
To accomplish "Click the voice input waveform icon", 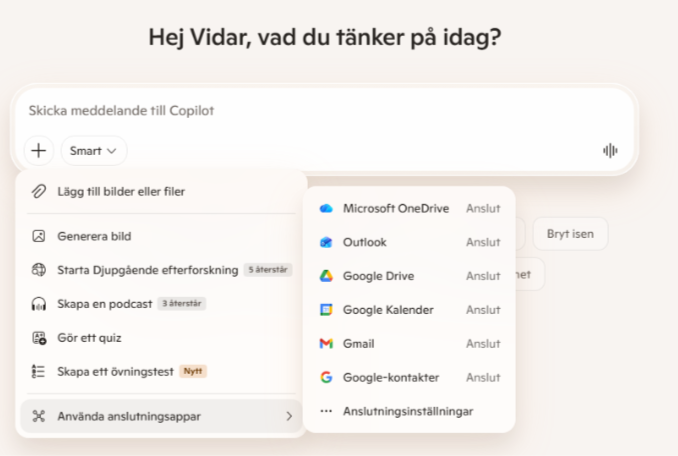I will pyautogui.click(x=610, y=151).
